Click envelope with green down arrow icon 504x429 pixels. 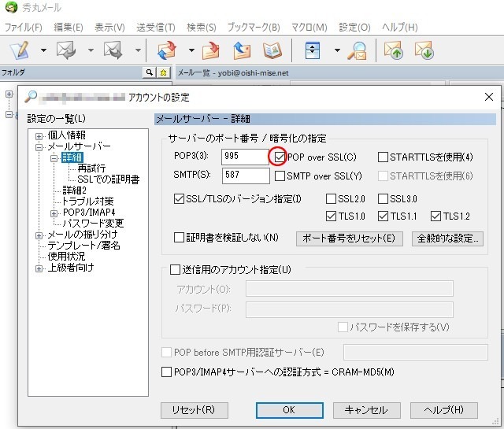pos(424,50)
